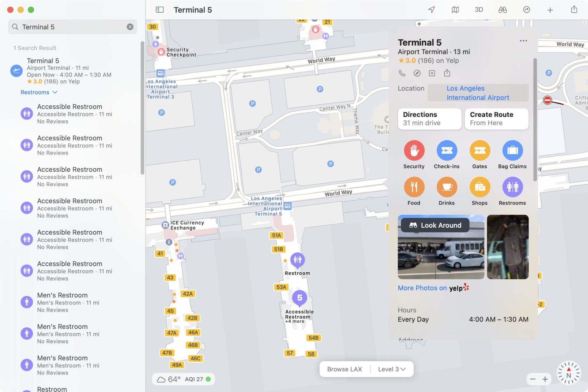
Task: Zoom in with the map plus button
Action: click(x=545, y=379)
